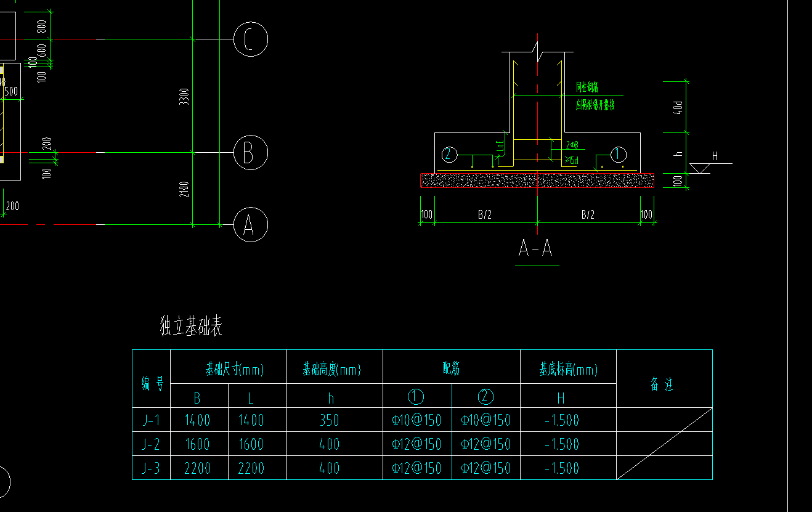The height and width of the screenshot is (512, 812).
Task: Select J-2 B value 1600
Action: tap(197, 444)
